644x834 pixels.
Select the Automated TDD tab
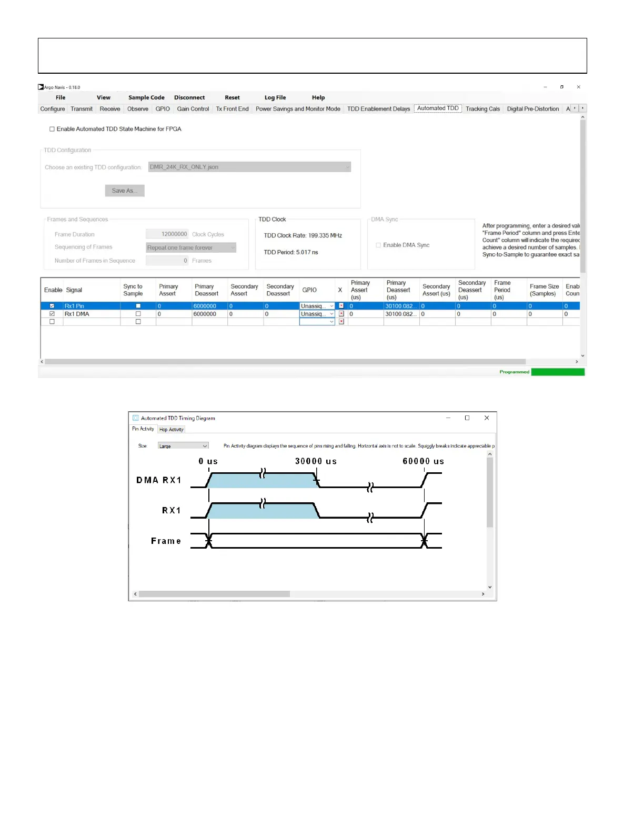(x=438, y=108)
